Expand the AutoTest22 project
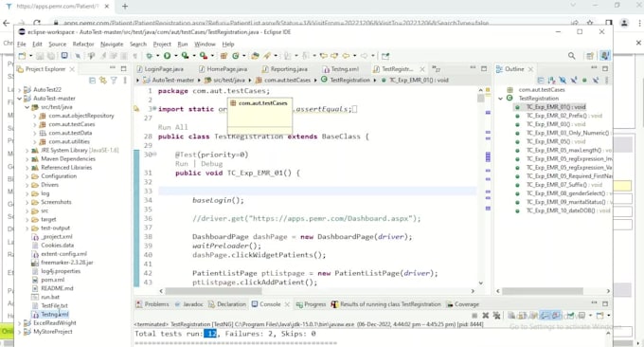The height and width of the screenshot is (347, 644). tap(19, 90)
